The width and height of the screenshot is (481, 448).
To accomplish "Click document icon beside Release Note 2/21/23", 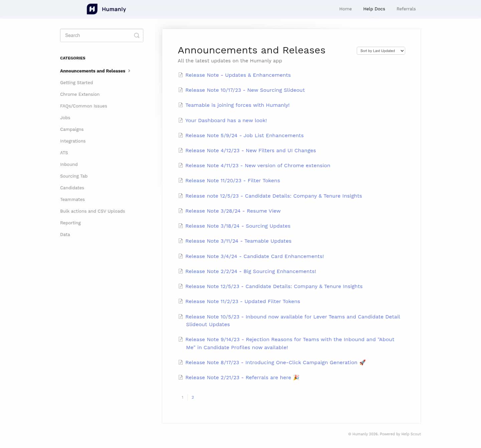I will click(181, 377).
